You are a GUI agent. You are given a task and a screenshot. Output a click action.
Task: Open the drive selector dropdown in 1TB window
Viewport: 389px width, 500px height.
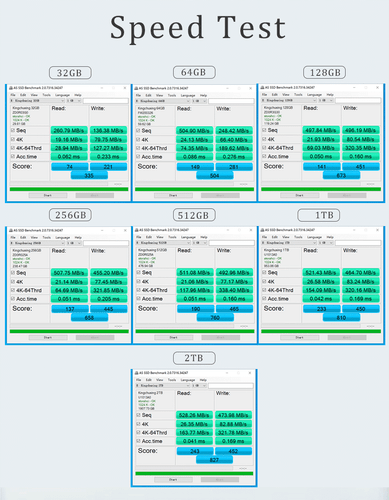click(x=289, y=243)
